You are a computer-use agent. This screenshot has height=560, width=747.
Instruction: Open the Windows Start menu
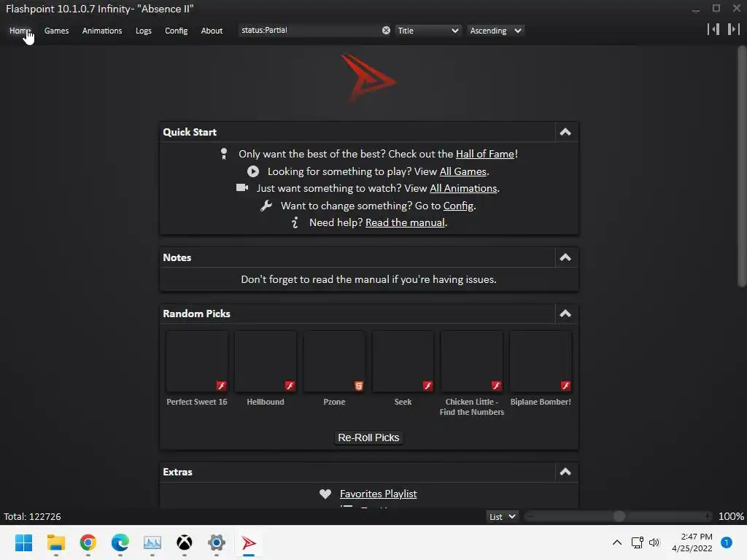coord(23,542)
